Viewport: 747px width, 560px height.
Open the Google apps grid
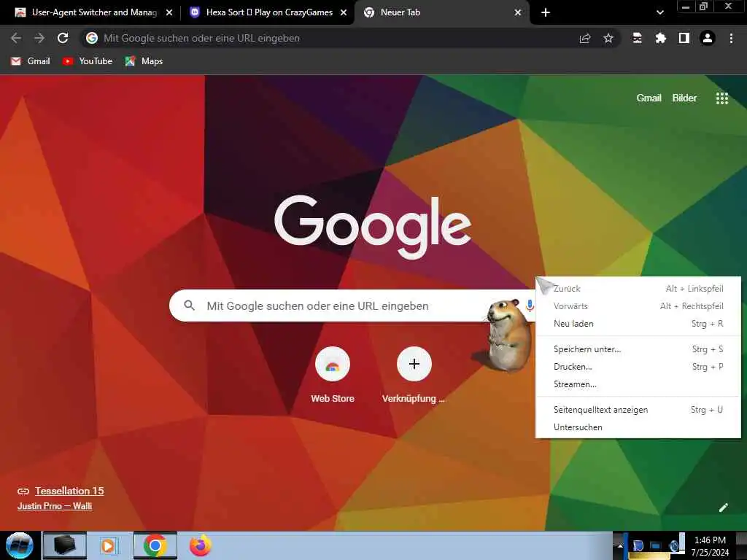[721, 98]
